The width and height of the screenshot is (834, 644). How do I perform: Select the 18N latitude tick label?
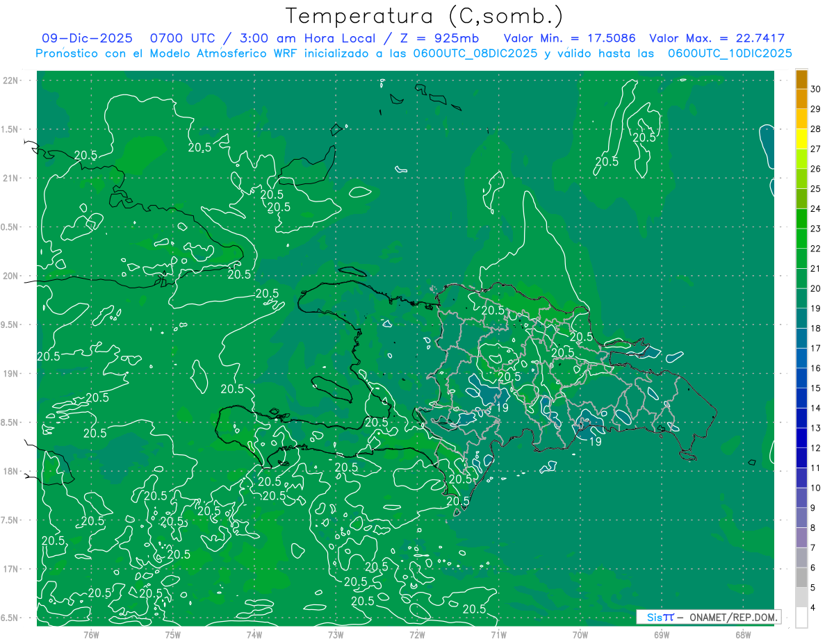click(11, 471)
